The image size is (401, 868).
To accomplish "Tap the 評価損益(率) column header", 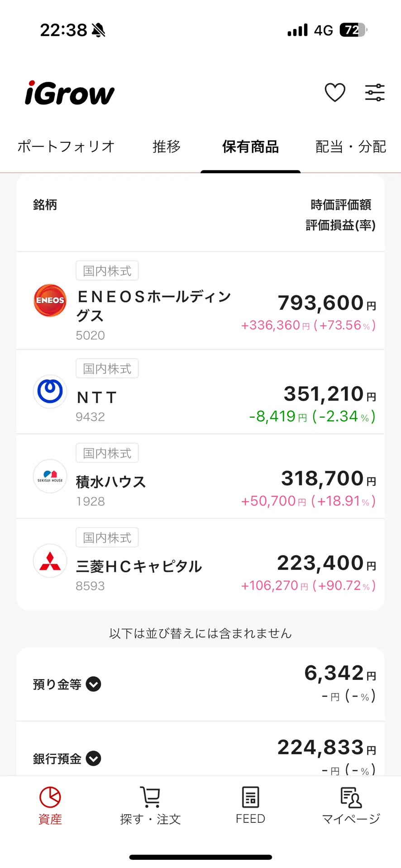I will click(x=340, y=225).
